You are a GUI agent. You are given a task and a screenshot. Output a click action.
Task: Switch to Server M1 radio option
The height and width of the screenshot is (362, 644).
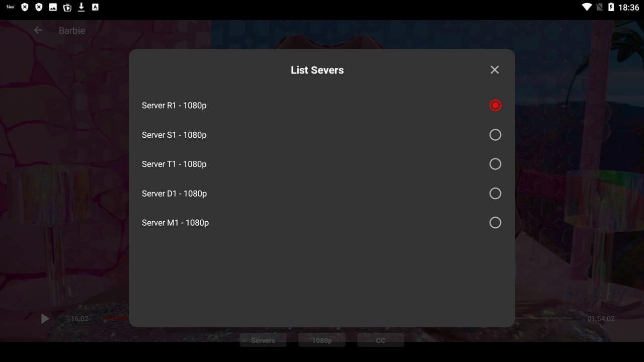click(495, 223)
